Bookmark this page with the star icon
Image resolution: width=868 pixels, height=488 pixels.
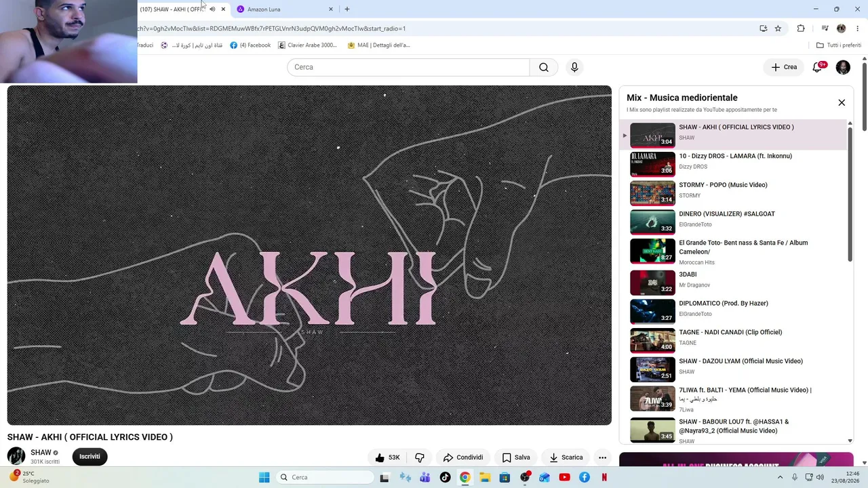778,28
